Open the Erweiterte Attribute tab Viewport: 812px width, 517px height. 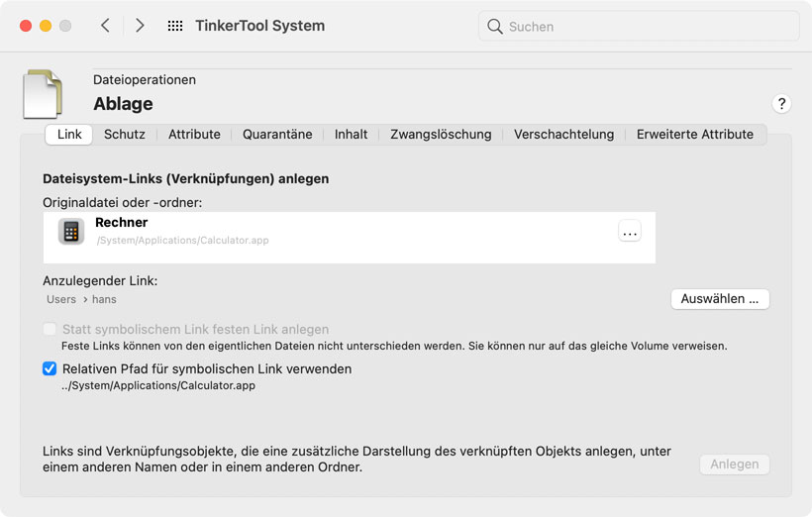tap(695, 134)
